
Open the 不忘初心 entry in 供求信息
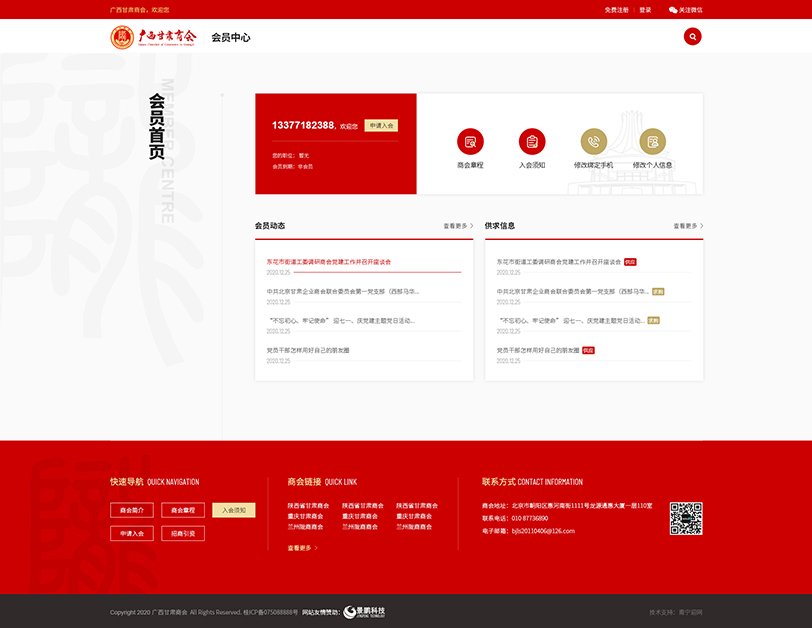(572, 321)
